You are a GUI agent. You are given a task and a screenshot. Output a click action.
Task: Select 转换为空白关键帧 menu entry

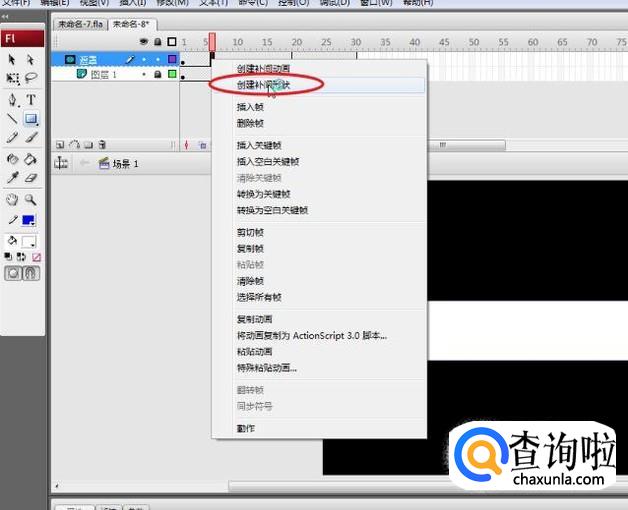[272, 210]
